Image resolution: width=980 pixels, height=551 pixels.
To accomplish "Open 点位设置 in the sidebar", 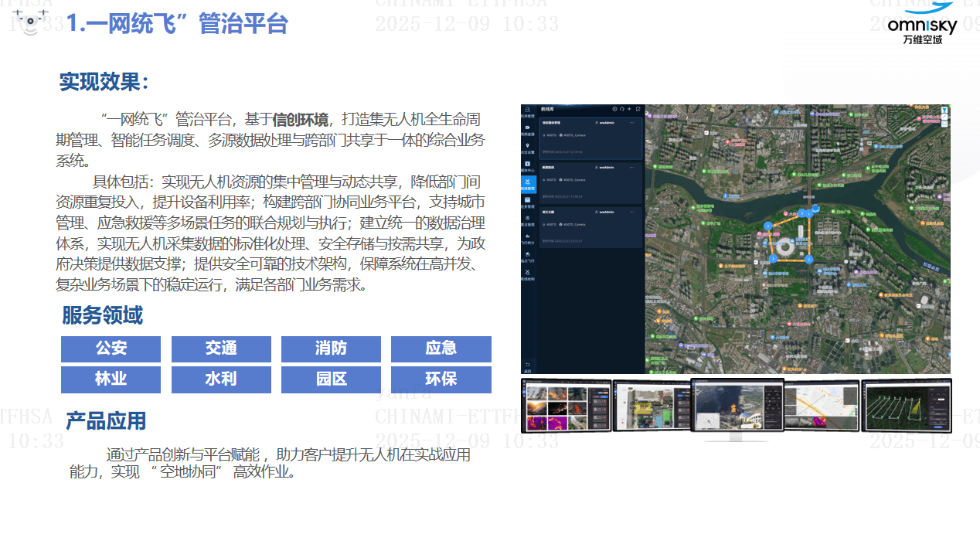I will click(x=528, y=148).
